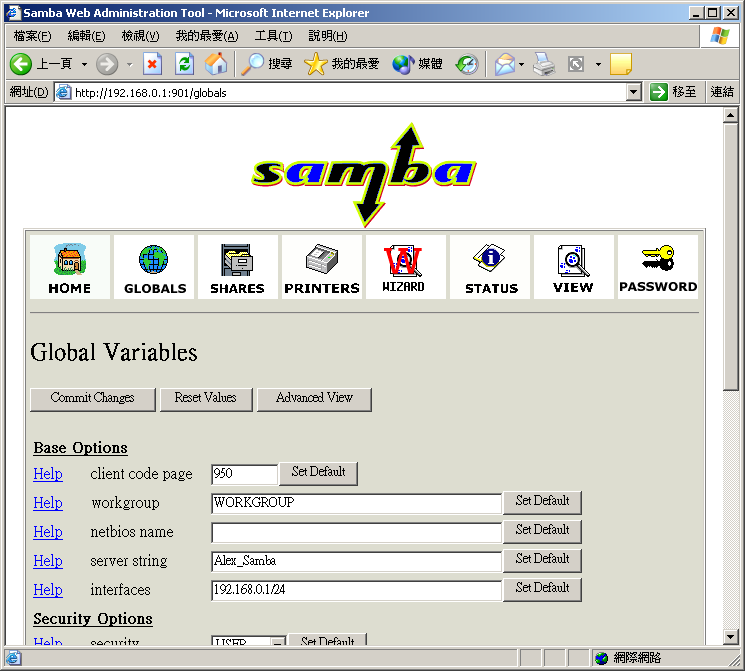745x671 pixels.
Task: Set Default for interfaces
Action: 542,589
